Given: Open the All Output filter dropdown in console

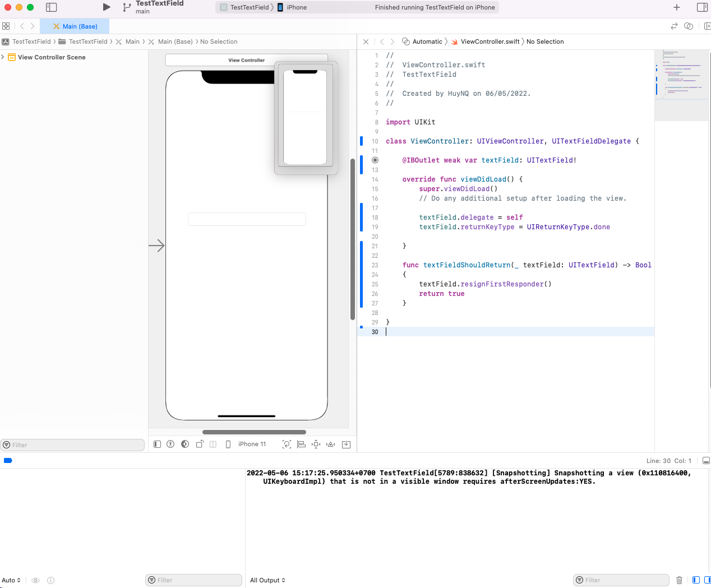Looking at the screenshot, I should (x=267, y=580).
